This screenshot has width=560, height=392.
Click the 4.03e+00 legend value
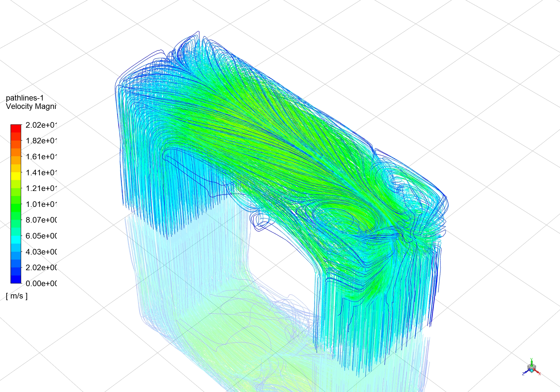[x=41, y=252]
